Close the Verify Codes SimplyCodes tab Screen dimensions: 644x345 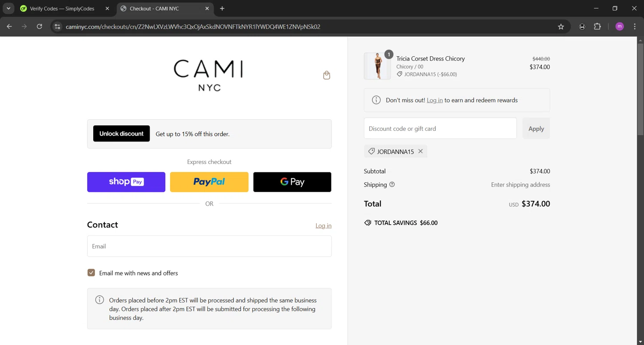pos(107,8)
